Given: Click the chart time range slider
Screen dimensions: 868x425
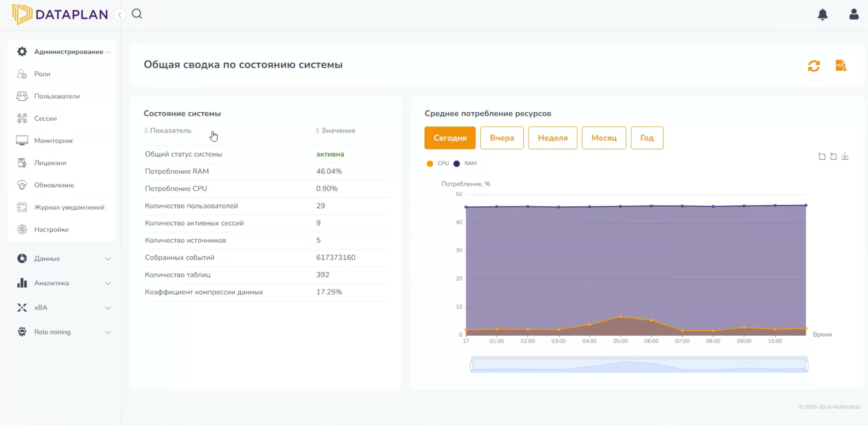Looking at the screenshot, I should coord(639,365).
